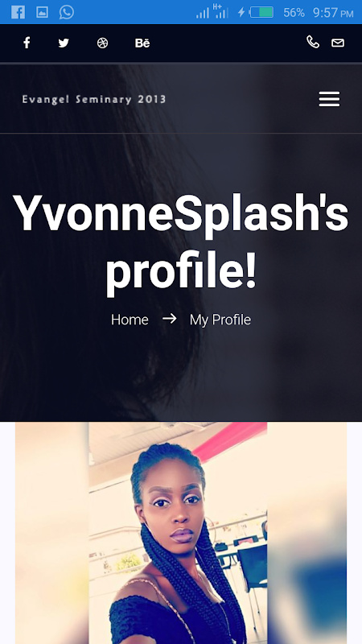The image size is (362, 644).
Task: Open the Facebook notification in status bar
Action: pyautogui.click(x=18, y=12)
